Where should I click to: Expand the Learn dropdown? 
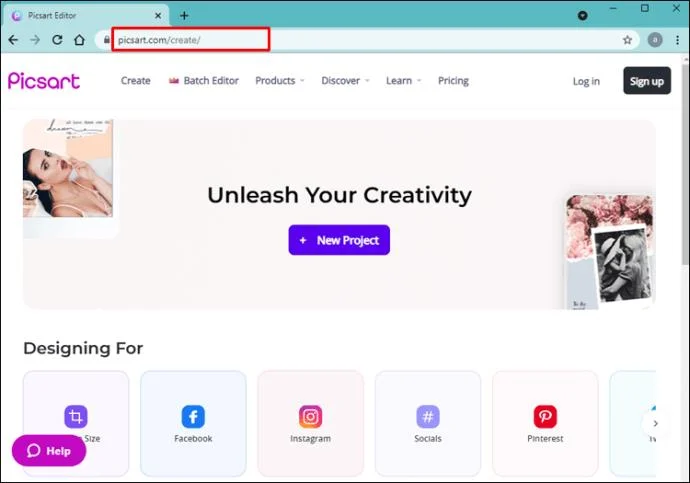pos(404,81)
